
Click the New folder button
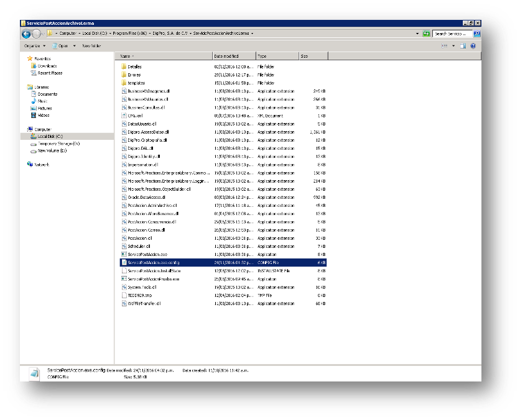[91, 46]
